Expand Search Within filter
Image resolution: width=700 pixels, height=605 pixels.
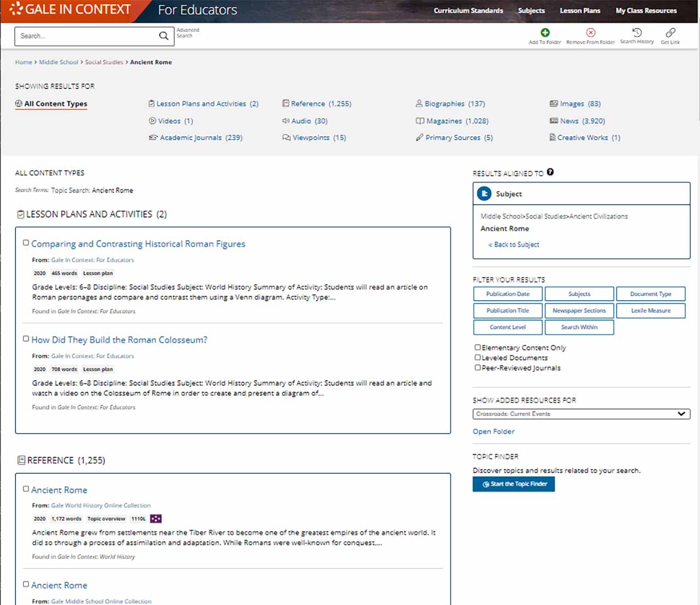tap(579, 327)
